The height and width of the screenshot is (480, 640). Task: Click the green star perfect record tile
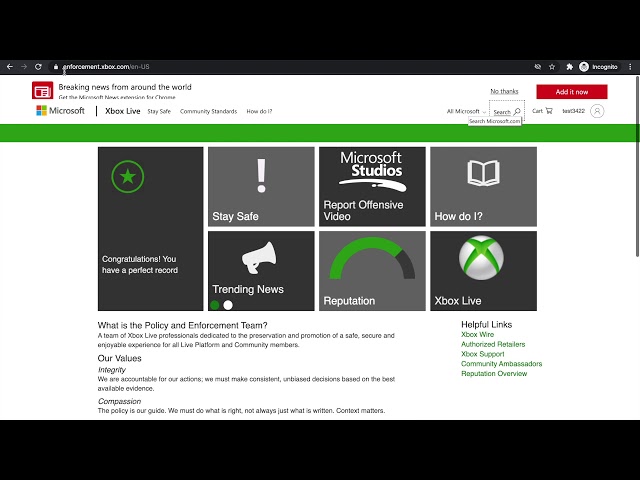pos(151,229)
